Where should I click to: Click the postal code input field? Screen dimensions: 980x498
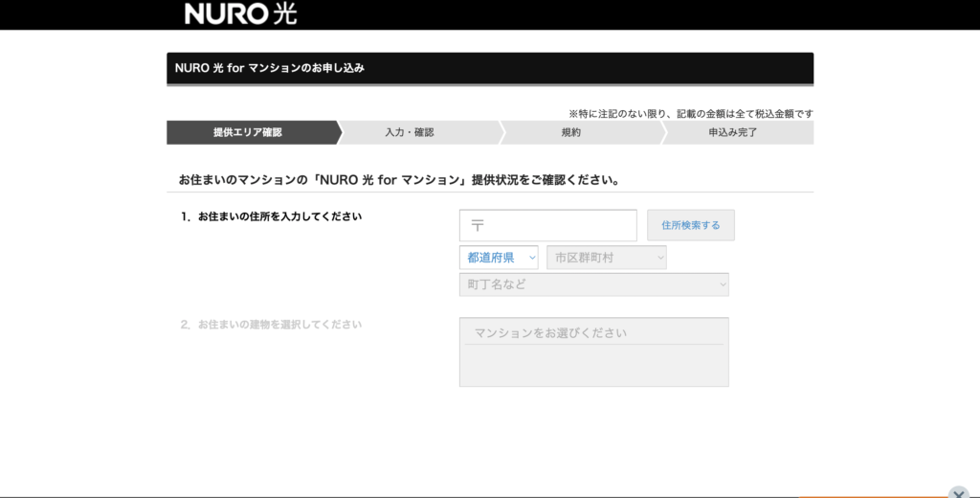pyautogui.click(x=548, y=225)
